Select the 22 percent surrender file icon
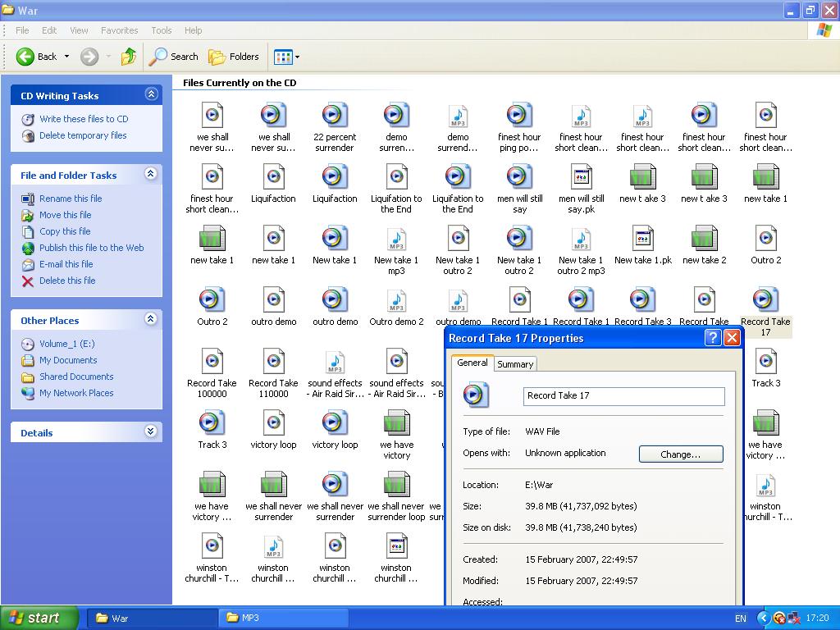 335,116
